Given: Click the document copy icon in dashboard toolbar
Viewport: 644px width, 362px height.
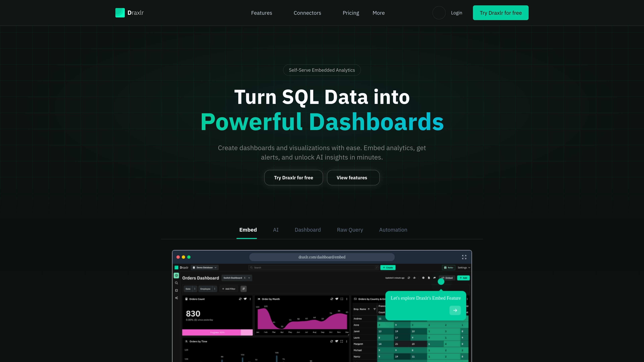Looking at the screenshot, I should pyautogui.click(x=429, y=278).
